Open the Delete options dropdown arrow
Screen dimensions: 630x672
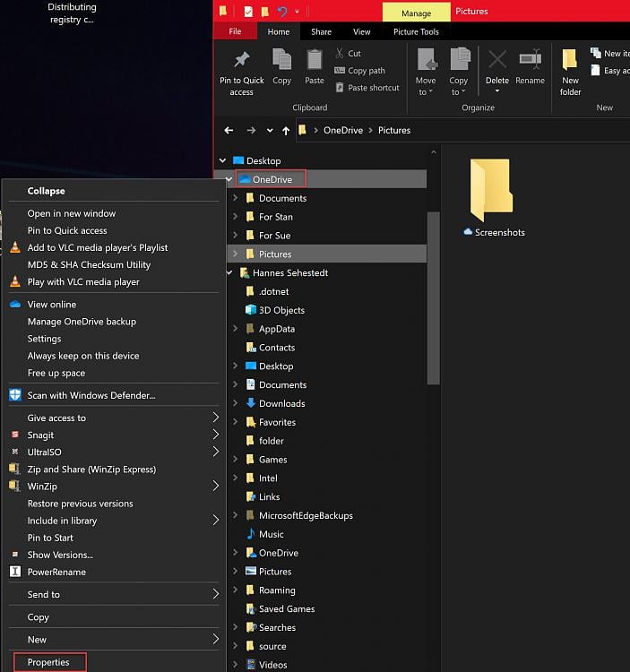497,90
